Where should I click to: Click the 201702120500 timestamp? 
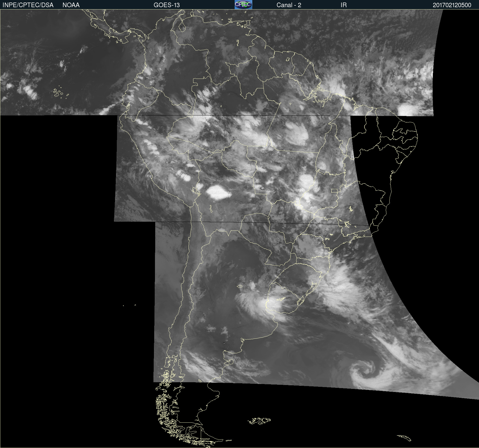(452, 5)
